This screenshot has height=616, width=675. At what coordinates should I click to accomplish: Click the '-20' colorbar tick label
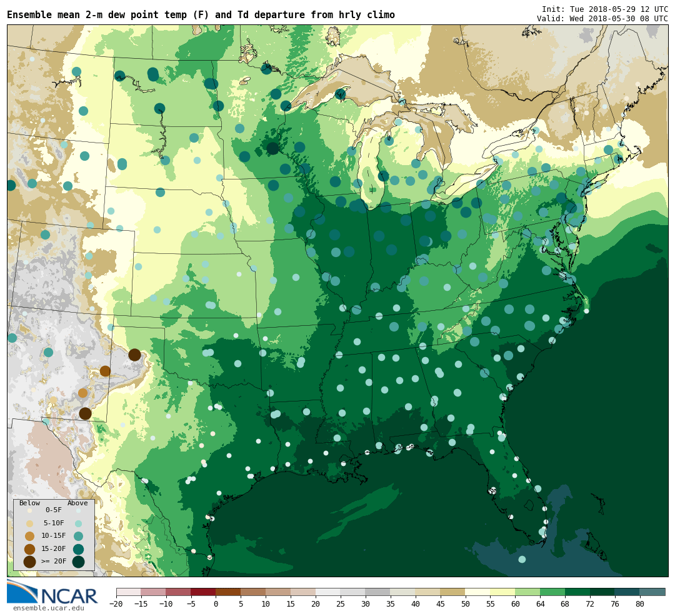tap(116, 604)
